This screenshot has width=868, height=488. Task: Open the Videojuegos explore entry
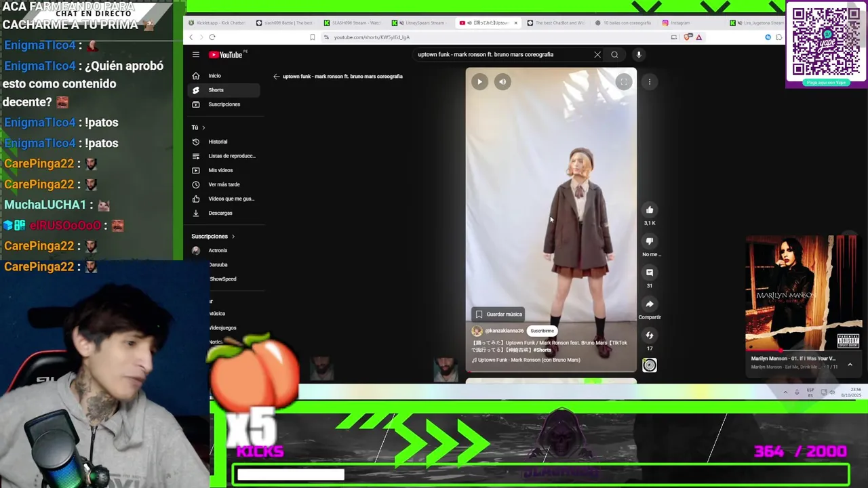(224, 328)
